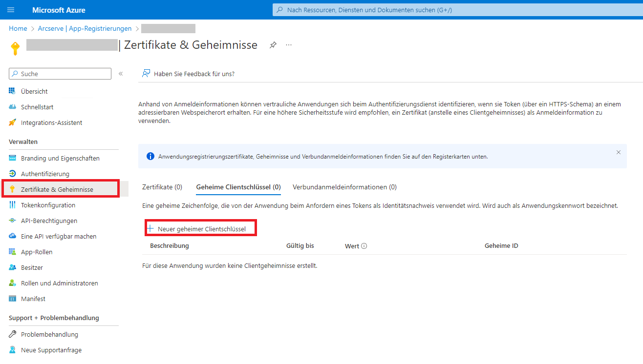This screenshot has height=364, width=643.
Task: Click the feedback person icon
Action: [146, 74]
